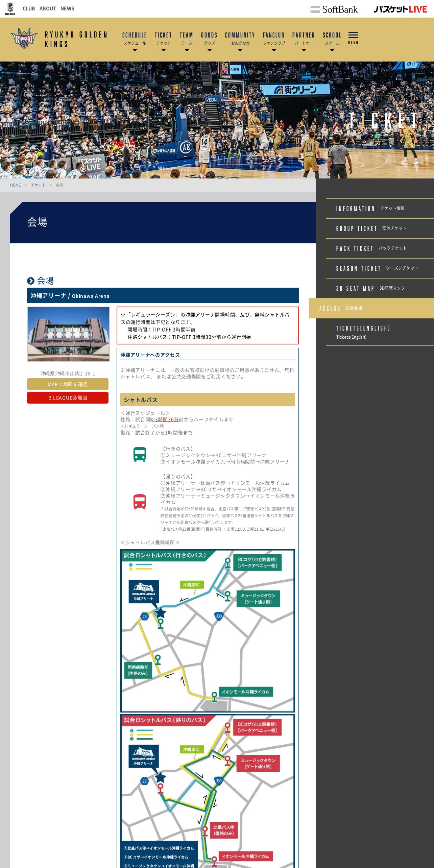The image size is (434, 868).
Task: Expand the SCHEDULE dropdown arrow
Action: [x=135, y=50]
